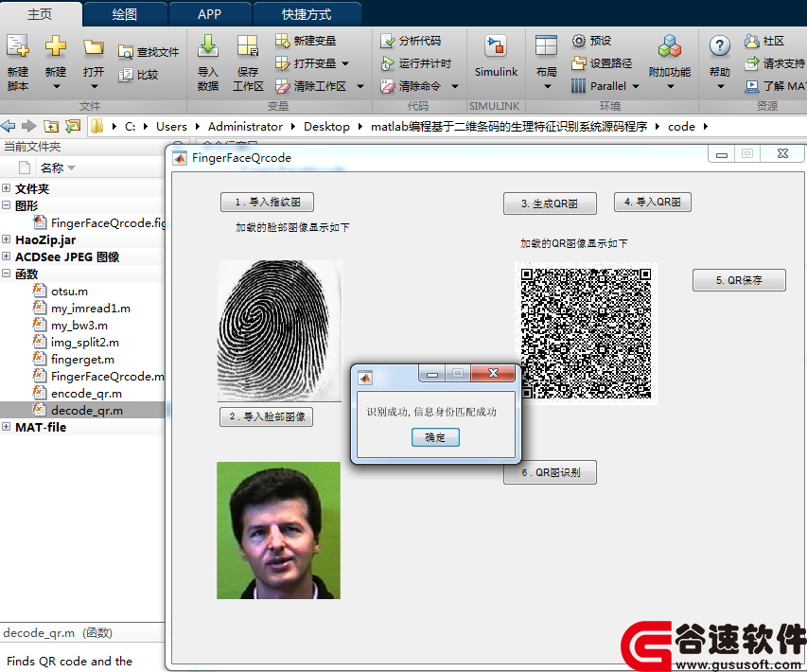
Task: Launch Simulink from the ribbon
Action: tap(496, 56)
